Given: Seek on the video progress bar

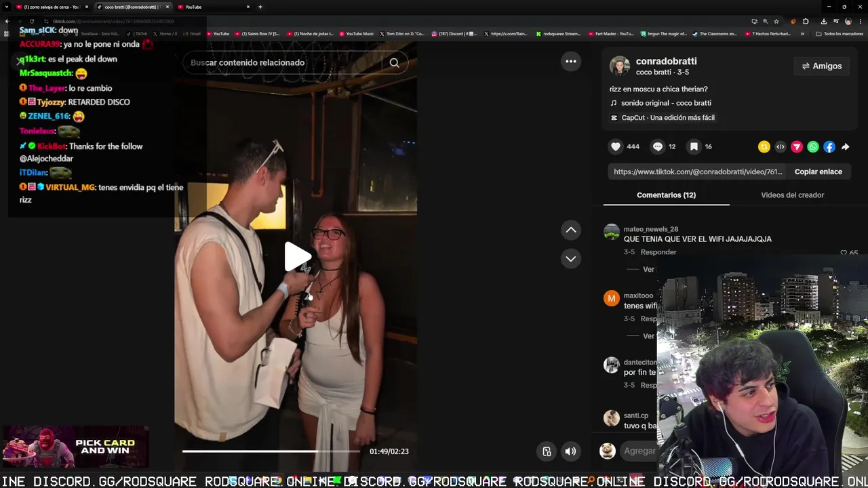Looking at the screenshot, I should (x=271, y=451).
